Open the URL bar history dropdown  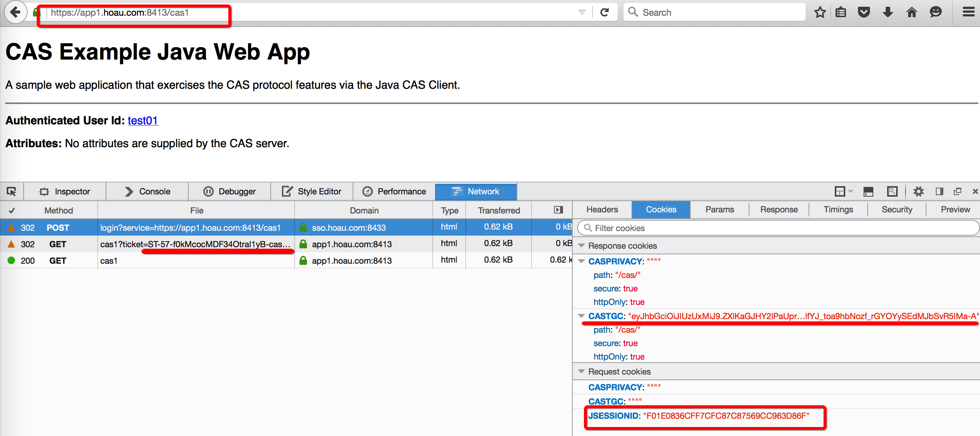coord(582,13)
